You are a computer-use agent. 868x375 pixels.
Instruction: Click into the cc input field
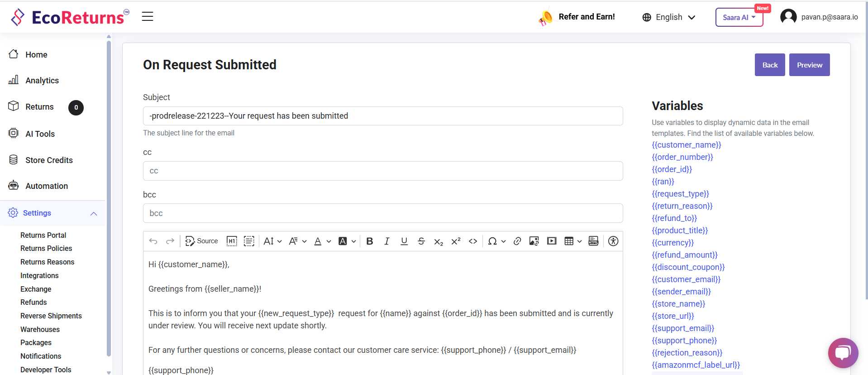coord(383,171)
